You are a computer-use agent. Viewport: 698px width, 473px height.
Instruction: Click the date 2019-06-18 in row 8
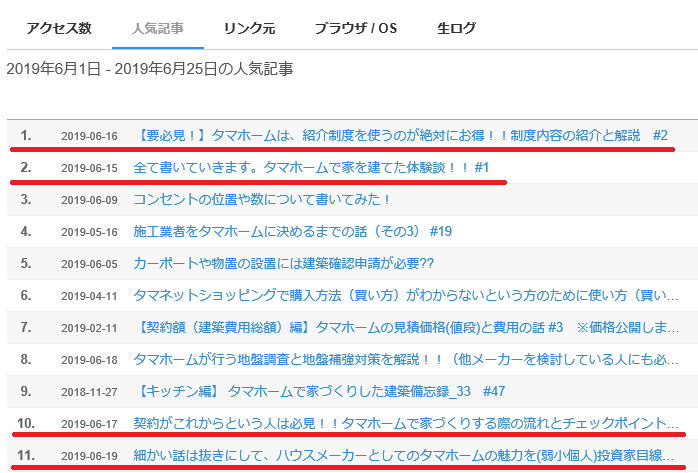pyautogui.click(x=89, y=360)
